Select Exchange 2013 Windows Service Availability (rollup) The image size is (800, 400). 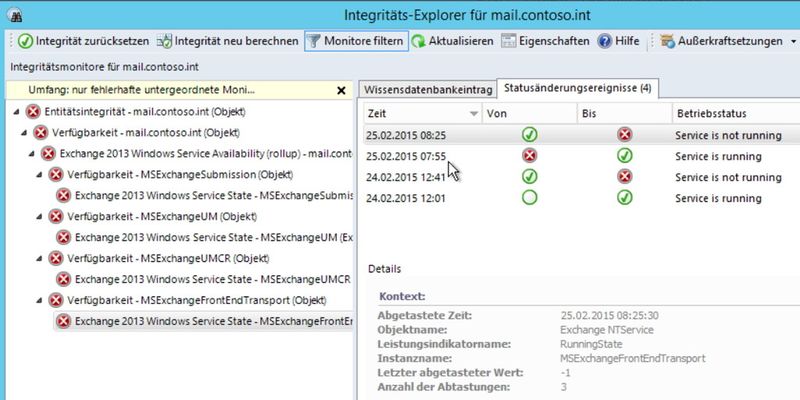coord(206,154)
